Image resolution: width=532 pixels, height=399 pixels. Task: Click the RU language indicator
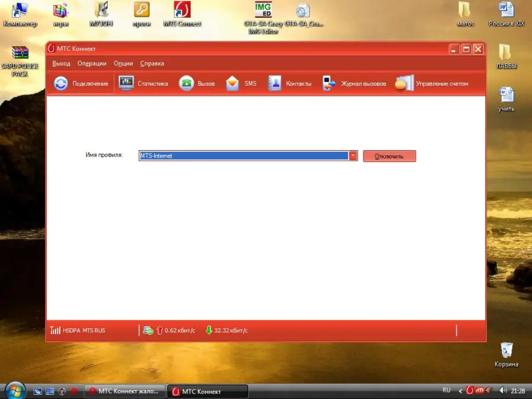pos(446,390)
